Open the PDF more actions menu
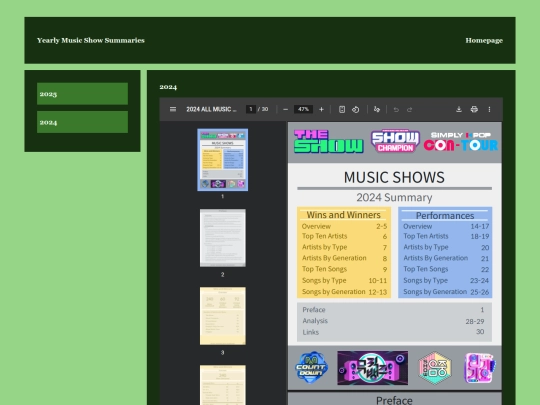This screenshot has height=405, width=540. (x=489, y=109)
